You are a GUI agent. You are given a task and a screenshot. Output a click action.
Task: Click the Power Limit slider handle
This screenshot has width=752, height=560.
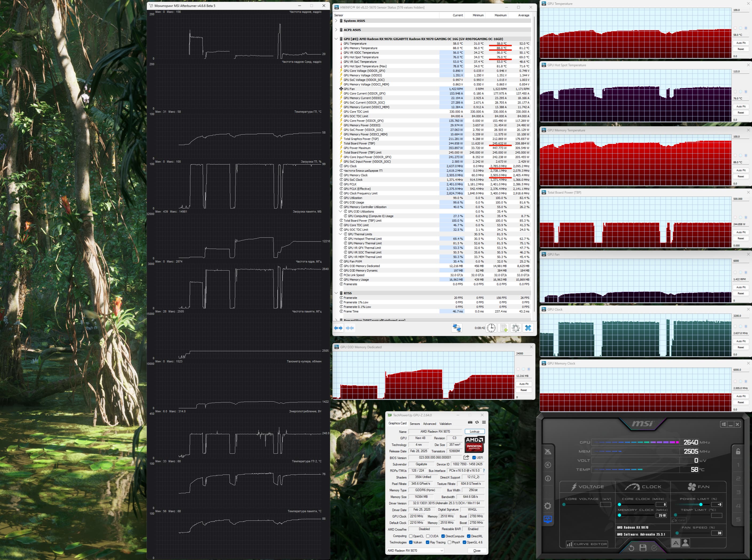701,504
